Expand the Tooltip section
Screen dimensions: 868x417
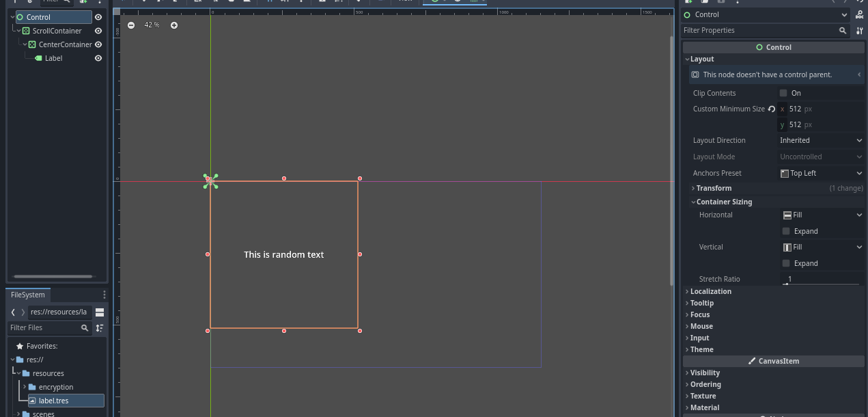(774, 303)
